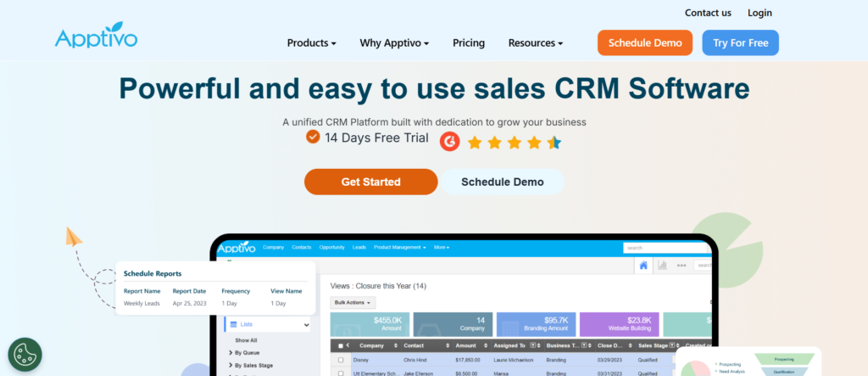This screenshot has height=376, width=868.
Task: Open the bar chart icon in CRM toolbar
Action: (662, 266)
